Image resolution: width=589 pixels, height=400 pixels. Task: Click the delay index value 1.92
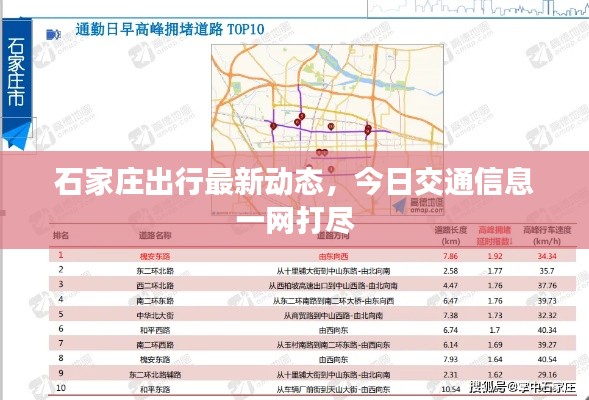point(495,256)
